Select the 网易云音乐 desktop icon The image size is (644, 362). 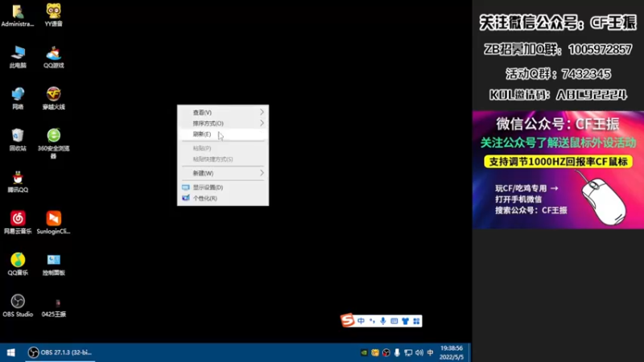(18, 223)
